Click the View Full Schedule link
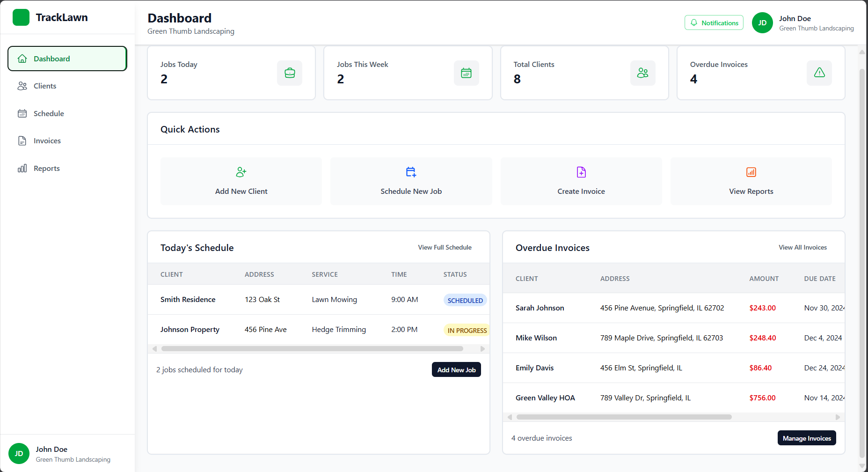868x472 pixels. 445,247
